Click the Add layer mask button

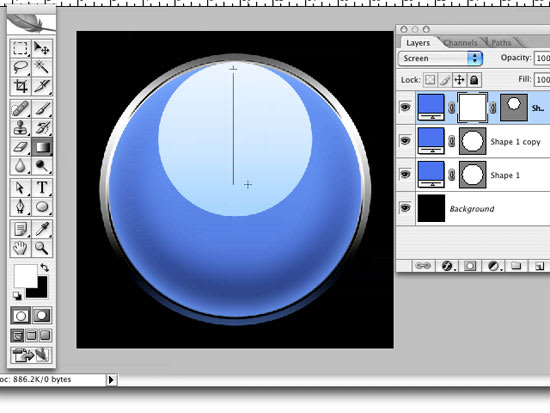(470, 266)
